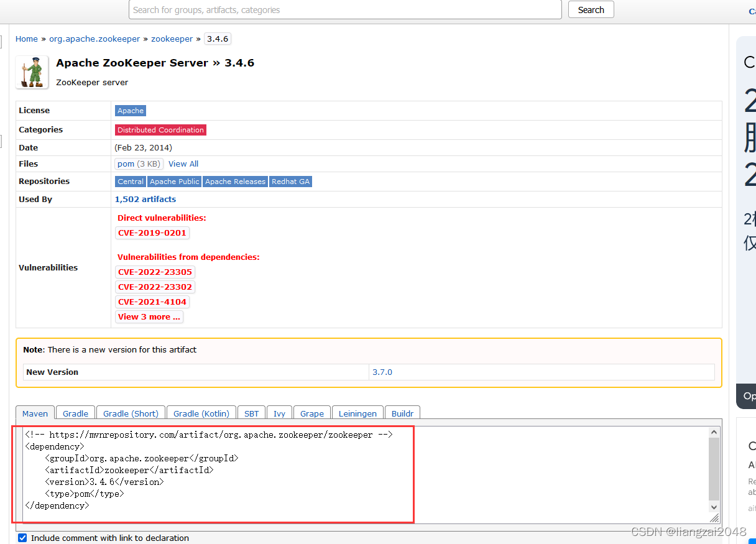The width and height of the screenshot is (756, 544).
Task: Open CVE-2021-4104 vulnerability link
Action: click(152, 302)
